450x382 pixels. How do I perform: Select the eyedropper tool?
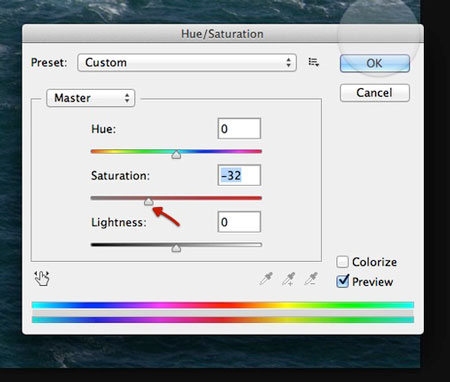(266, 279)
